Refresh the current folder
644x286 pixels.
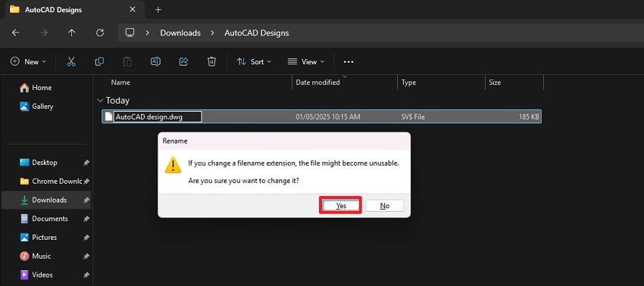coord(100,33)
